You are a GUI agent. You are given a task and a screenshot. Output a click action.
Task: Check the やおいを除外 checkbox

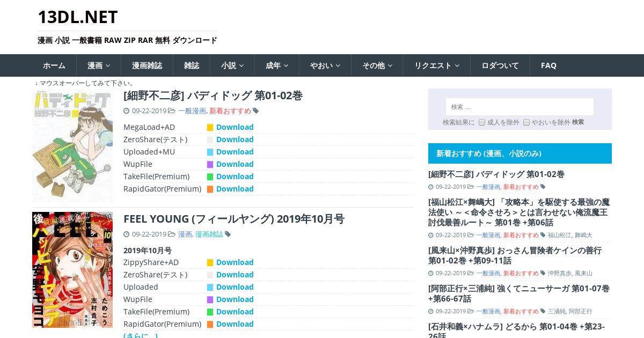tap(526, 122)
